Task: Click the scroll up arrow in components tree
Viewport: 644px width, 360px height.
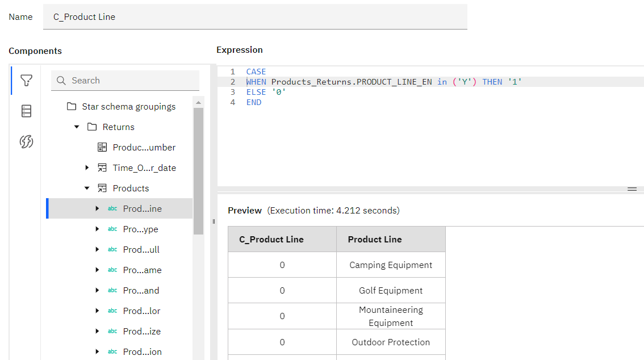Action: [198, 103]
